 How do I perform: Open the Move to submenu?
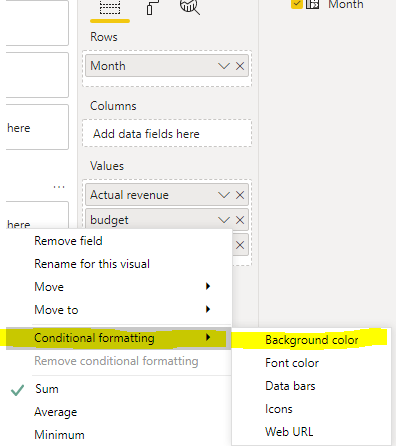point(118,310)
